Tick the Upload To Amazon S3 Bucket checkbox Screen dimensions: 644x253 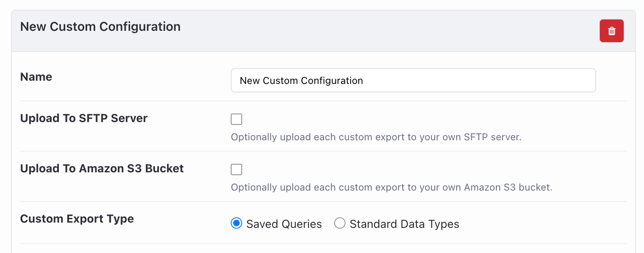coord(236,169)
